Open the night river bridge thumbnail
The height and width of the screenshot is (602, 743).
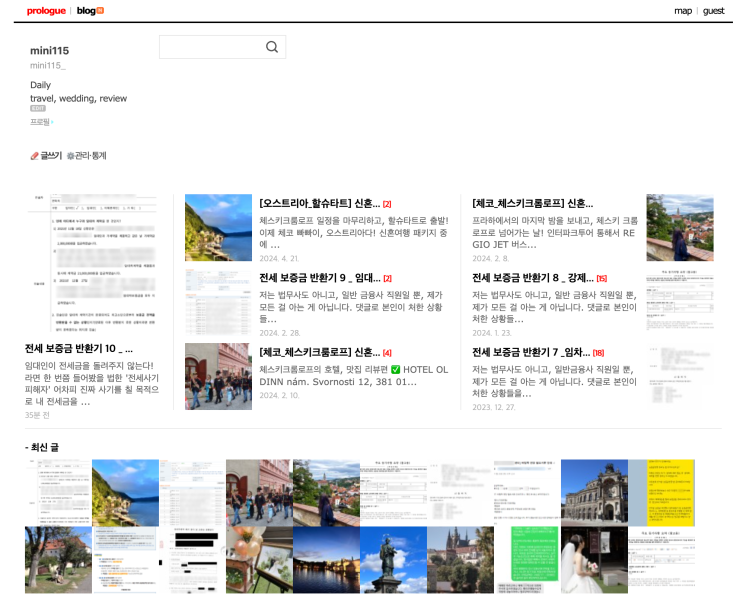pos(326,560)
